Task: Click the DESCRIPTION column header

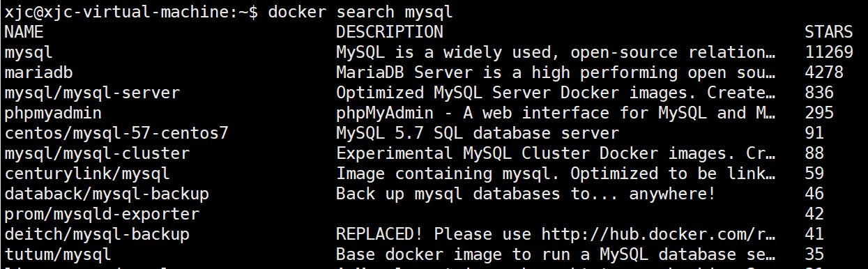Action: (389, 32)
